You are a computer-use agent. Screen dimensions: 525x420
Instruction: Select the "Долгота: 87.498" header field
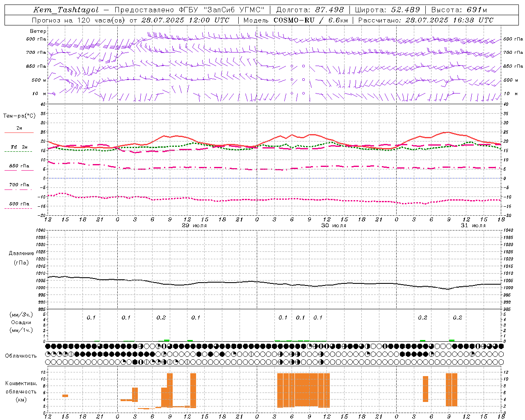click(x=310, y=10)
